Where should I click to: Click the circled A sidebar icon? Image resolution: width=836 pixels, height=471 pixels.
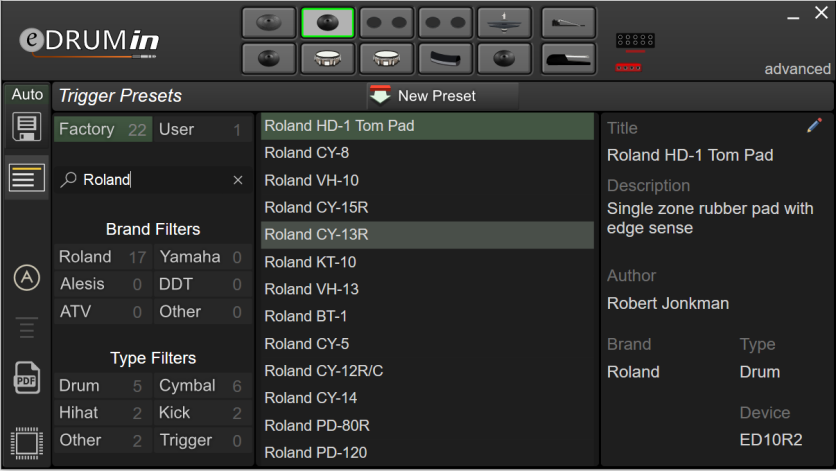[x=27, y=277]
